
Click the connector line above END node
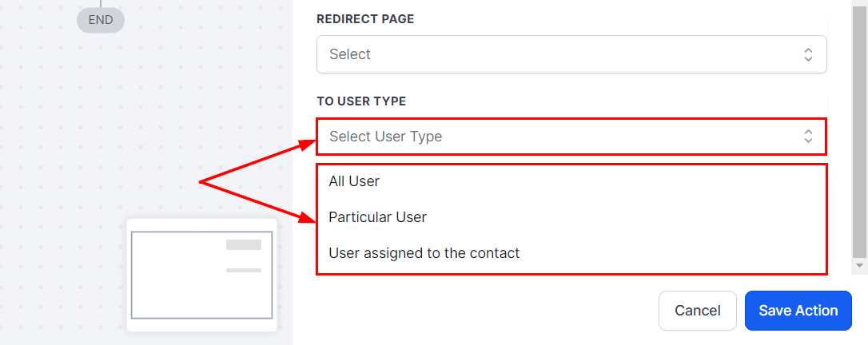(x=101, y=3)
